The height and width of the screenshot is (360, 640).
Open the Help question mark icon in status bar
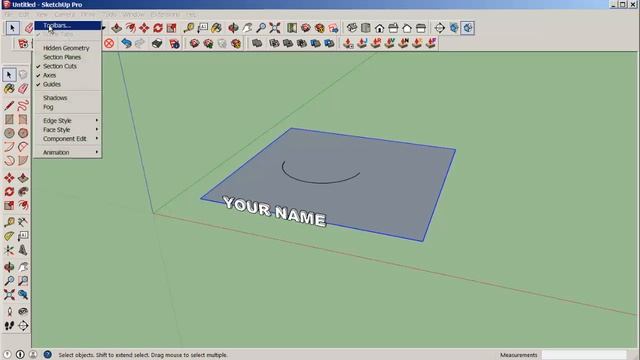click(x=48, y=354)
